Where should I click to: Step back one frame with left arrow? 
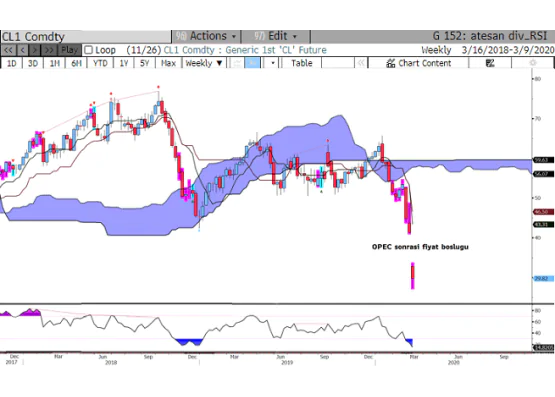[x=22, y=50]
